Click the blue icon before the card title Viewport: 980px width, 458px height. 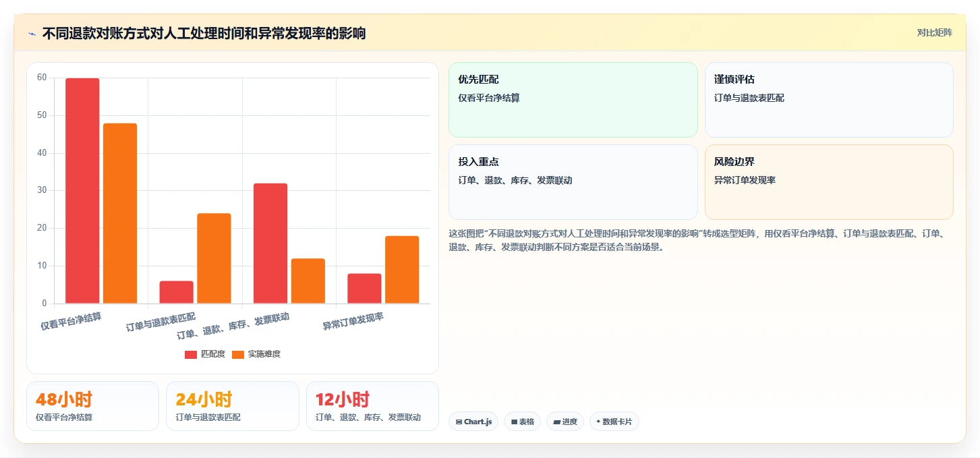[32, 34]
